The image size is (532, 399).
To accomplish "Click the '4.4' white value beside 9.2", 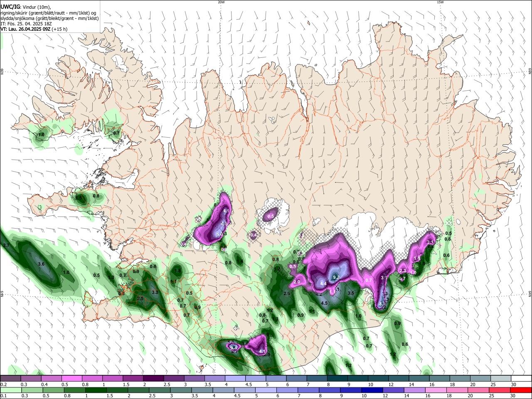I will [x=324, y=283].
